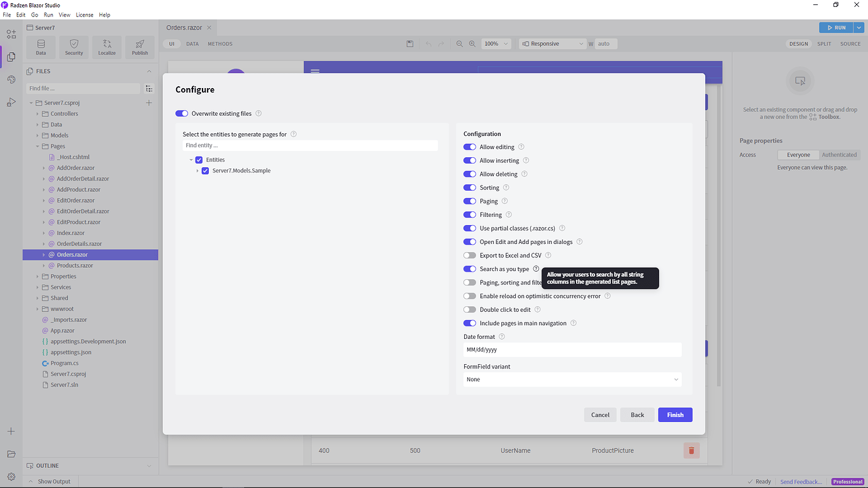Open the Responsive viewport dropdown
Viewport: 868px width, 488px height.
pyautogui.click(x=552, y=43)
